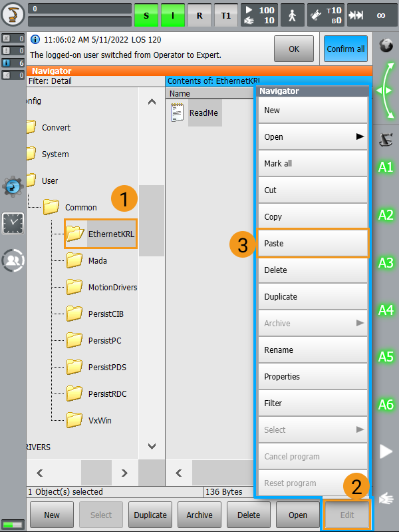Choose Delete from the Navigator menu

313,270
